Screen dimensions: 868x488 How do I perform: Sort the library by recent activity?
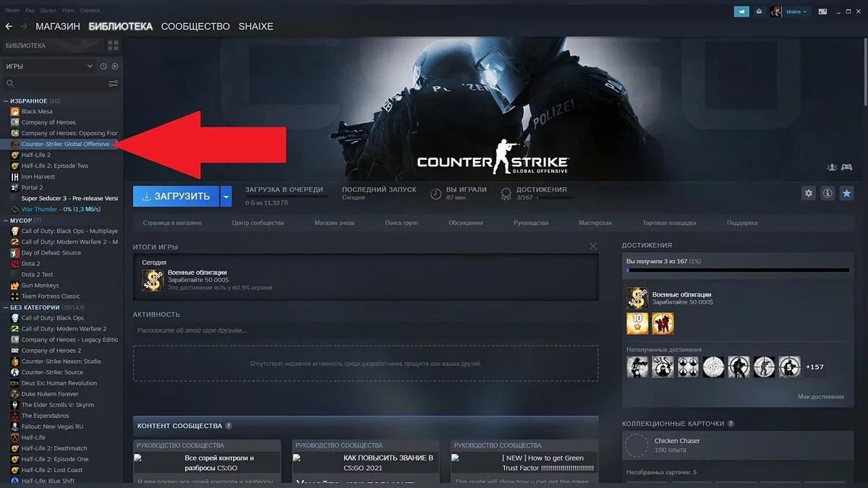click(103, 66)
